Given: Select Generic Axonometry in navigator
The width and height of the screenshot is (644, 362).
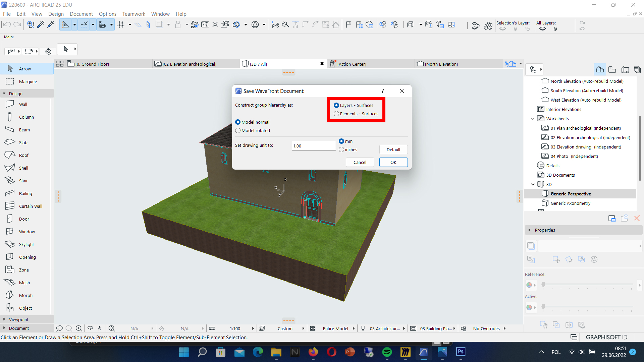Looking at the screenshot, I should [570, 203].
